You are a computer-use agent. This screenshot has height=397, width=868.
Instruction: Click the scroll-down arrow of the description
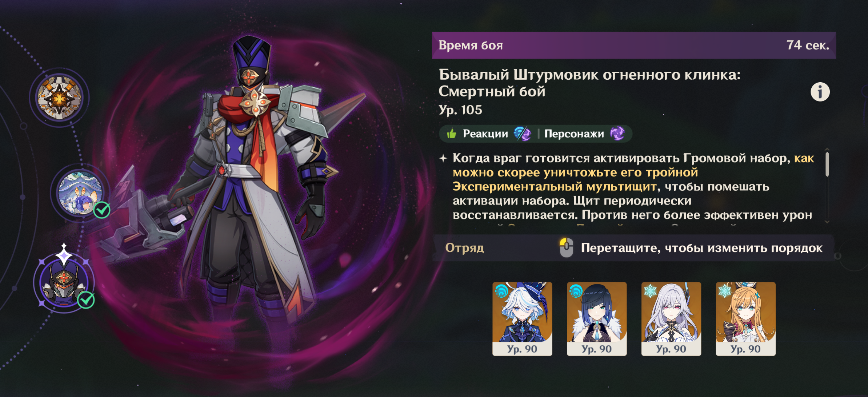(827, 222)
